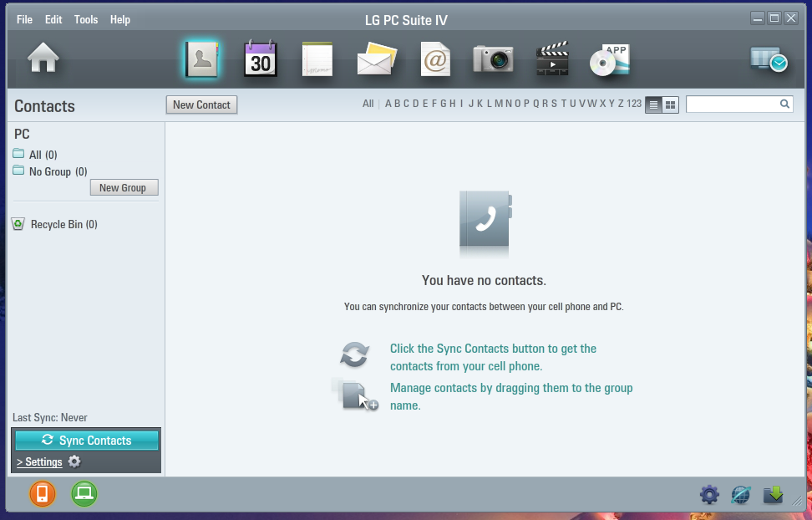812x520 pixels.
Task: Click the search magnifier icon
Action: [784, 104]
